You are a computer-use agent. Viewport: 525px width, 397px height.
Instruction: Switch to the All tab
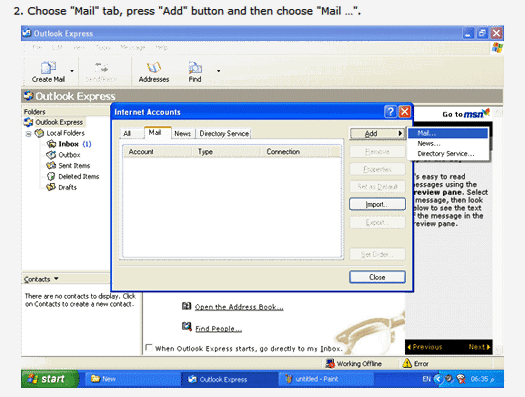pos(127,134)
